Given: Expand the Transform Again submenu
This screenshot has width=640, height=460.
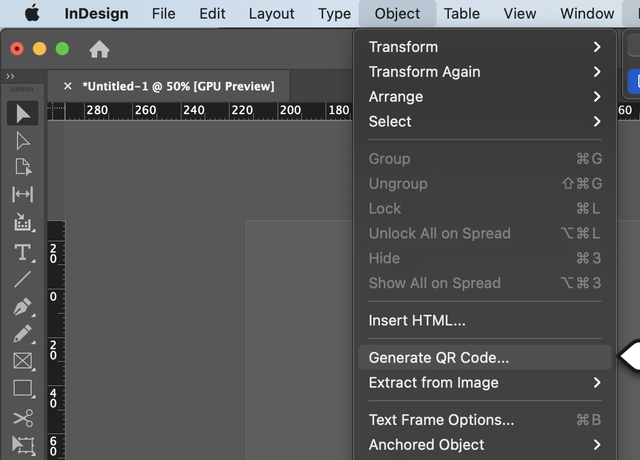Looking at the screenshot, I should [485, 72].
